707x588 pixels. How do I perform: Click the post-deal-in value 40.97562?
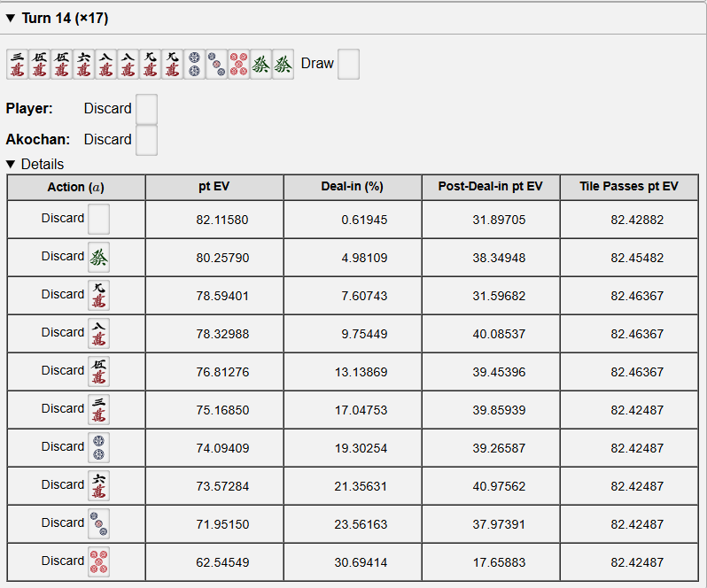499,486
